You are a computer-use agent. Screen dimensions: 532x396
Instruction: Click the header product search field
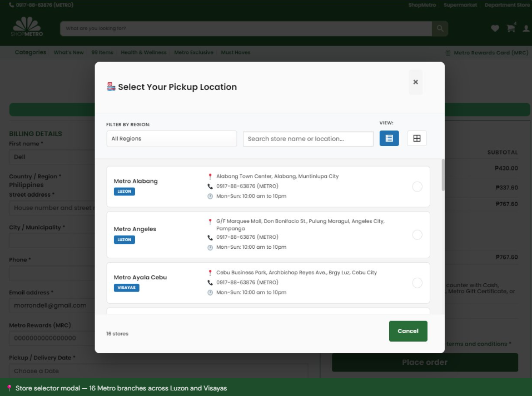tap(246, 28)
